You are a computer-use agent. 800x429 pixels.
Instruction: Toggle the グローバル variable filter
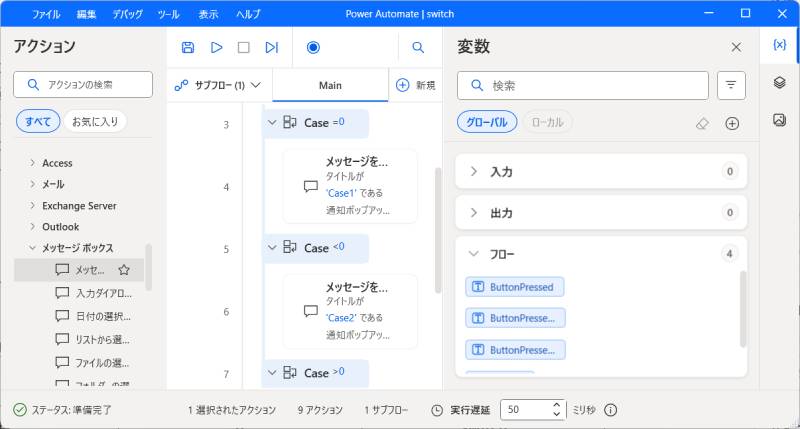(x=487, y=122)
